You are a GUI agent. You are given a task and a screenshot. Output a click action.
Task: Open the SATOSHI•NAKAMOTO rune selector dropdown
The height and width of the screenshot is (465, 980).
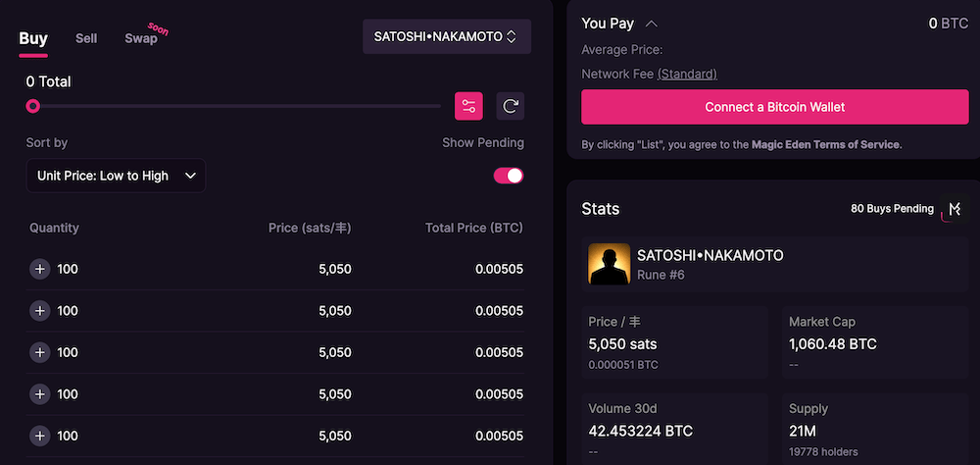click(x=446, y=36)
